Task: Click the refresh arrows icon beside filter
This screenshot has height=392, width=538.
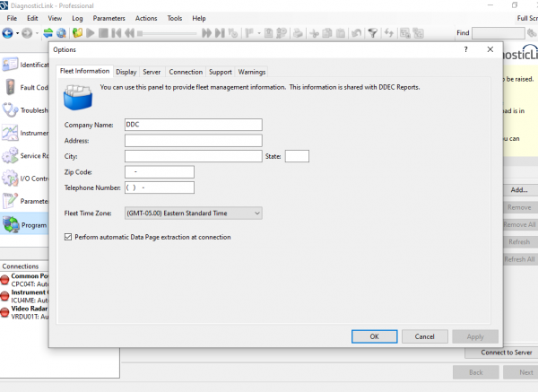Action: [389, 33]
